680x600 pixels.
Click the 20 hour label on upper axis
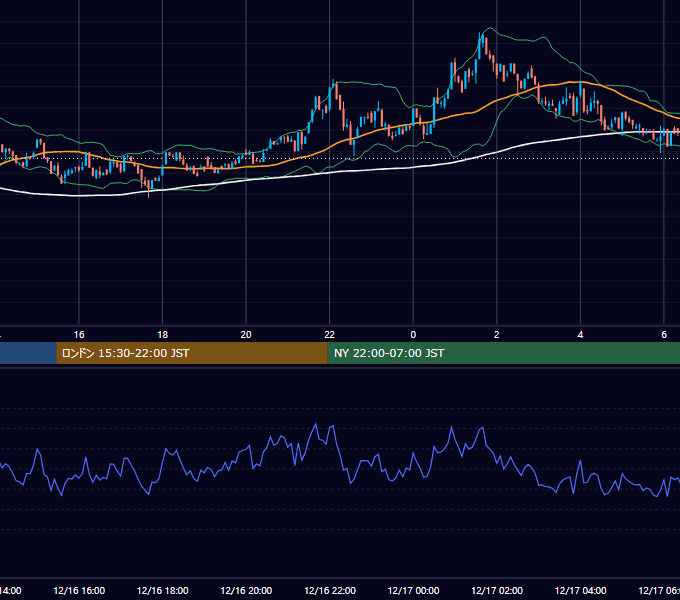tap(246, 335)
